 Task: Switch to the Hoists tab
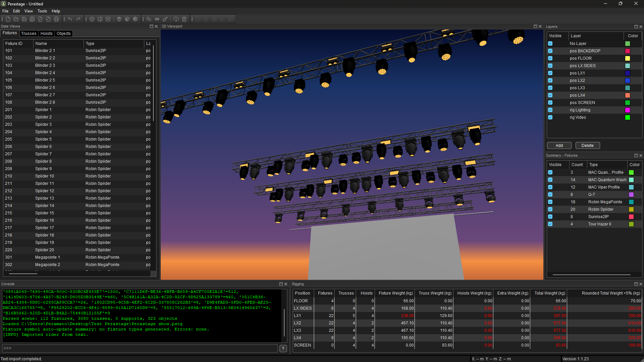click(46, 34)
